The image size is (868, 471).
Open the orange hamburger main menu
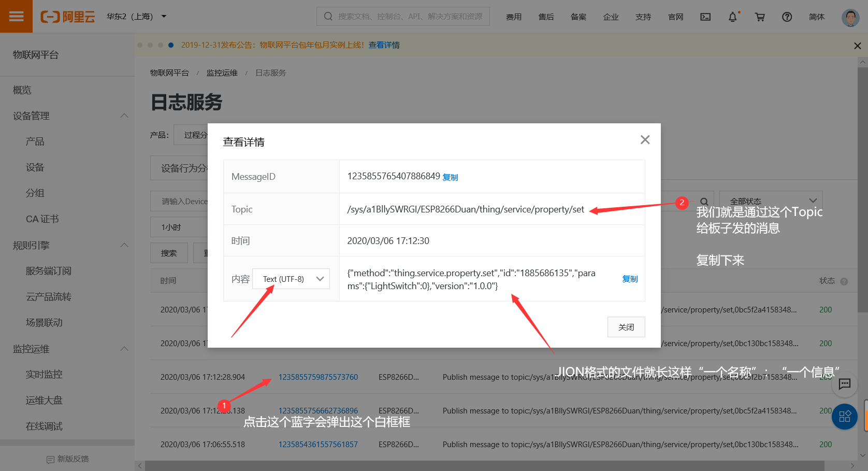point(16,16)
